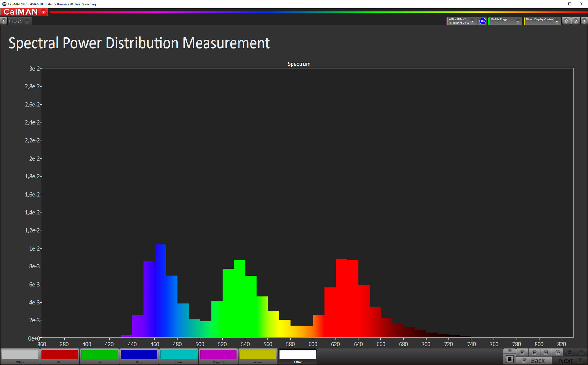Select the History 1 tab
Screen dimensions: 588x365
click(15, 21)
